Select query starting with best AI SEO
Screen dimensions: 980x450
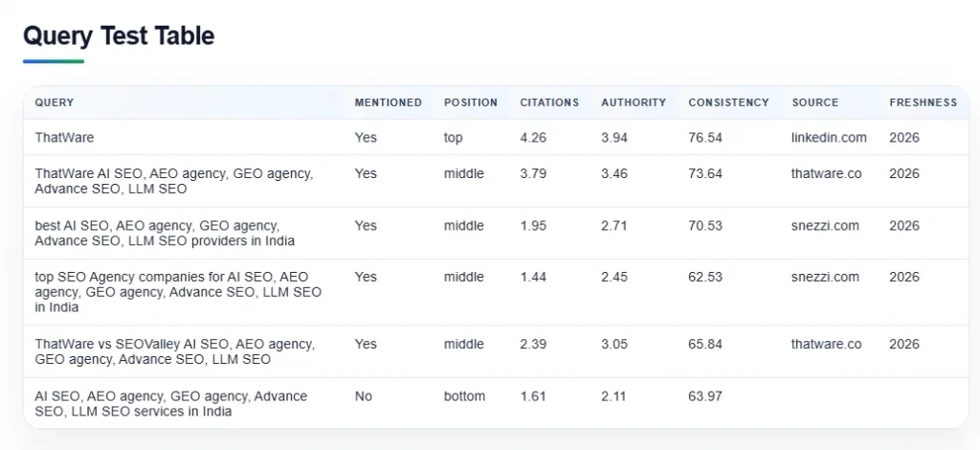[x=165, y=233]
